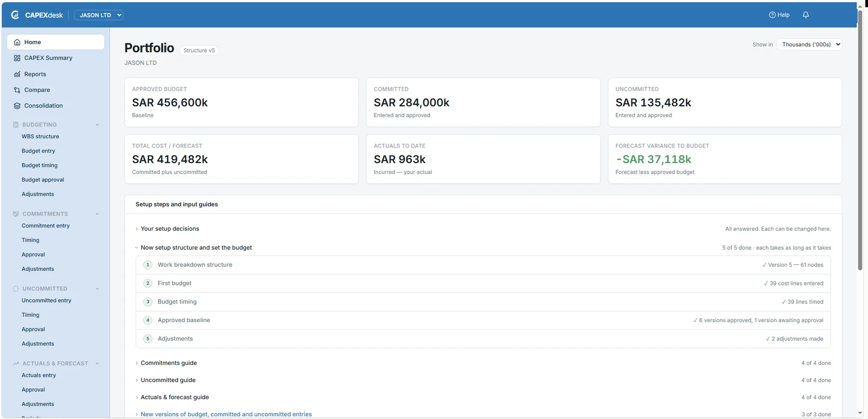The height and width of the screenshot is (419, 868).
Task: Open the notifications bell
Action: (x=806, y=15)
